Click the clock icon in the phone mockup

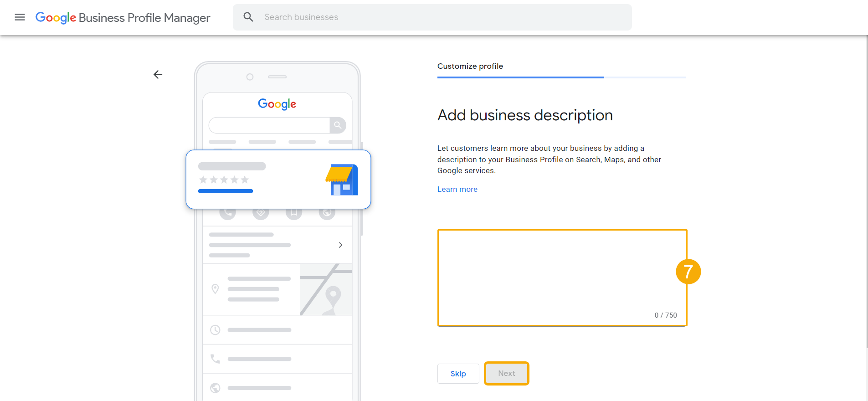tap(215, 330)
